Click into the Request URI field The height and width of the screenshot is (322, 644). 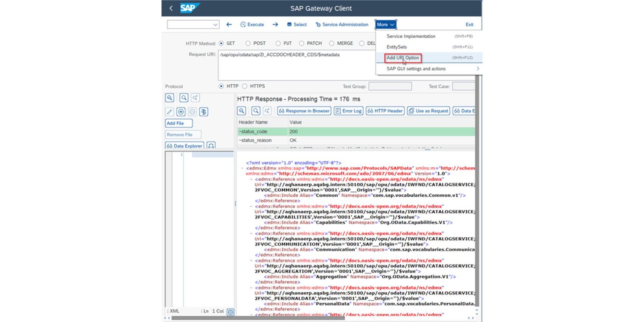pyautogui.click(x=297, y=66)
